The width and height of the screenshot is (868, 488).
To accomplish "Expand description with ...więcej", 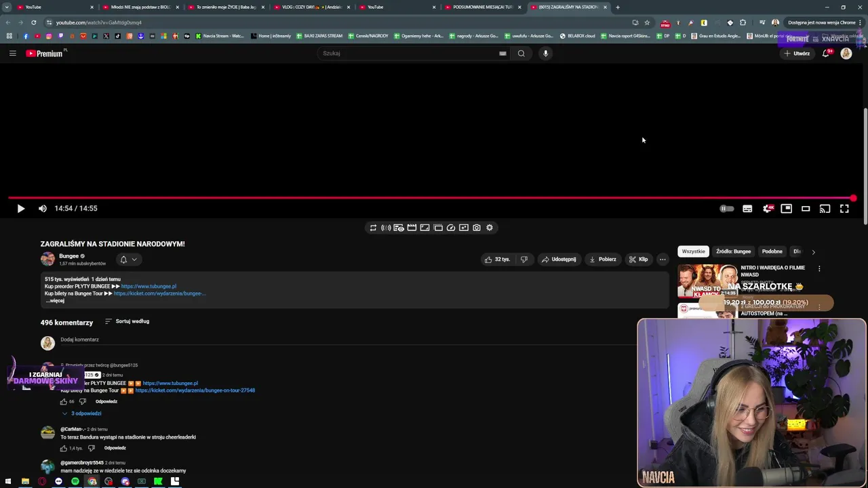I will click(x=55, y=301).
